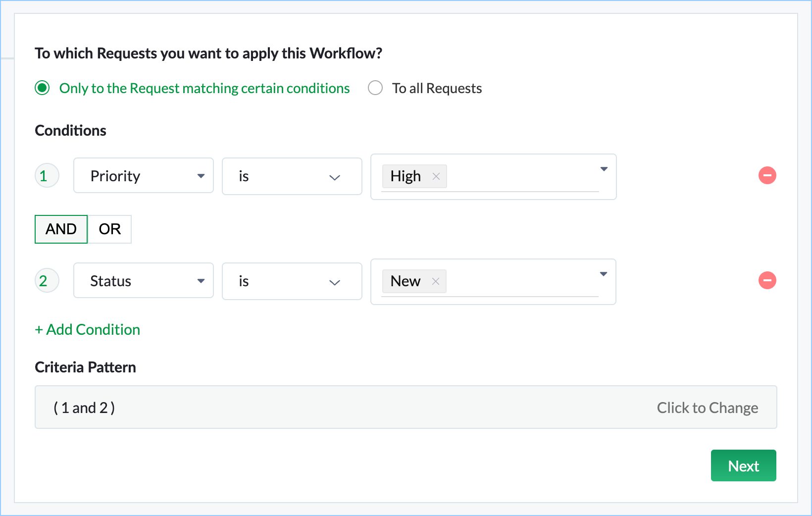Remove the Status condition with red minus icon

(x=767, y=280)
